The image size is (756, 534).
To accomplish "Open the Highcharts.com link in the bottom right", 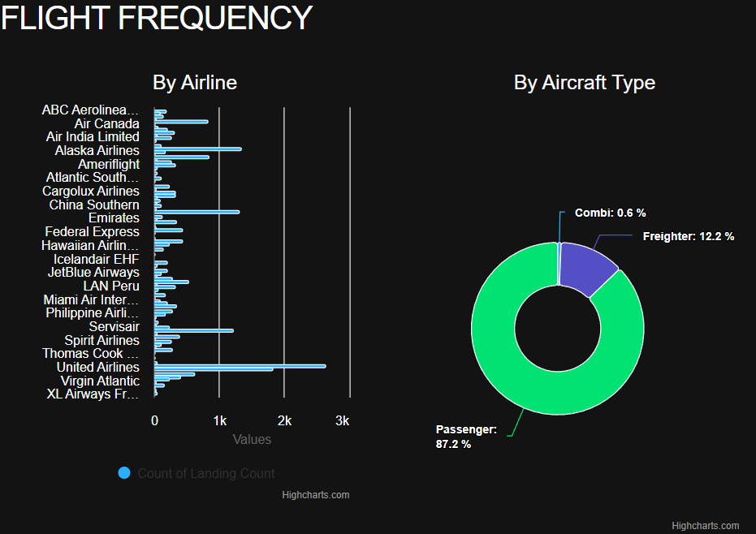I will 705,524.
